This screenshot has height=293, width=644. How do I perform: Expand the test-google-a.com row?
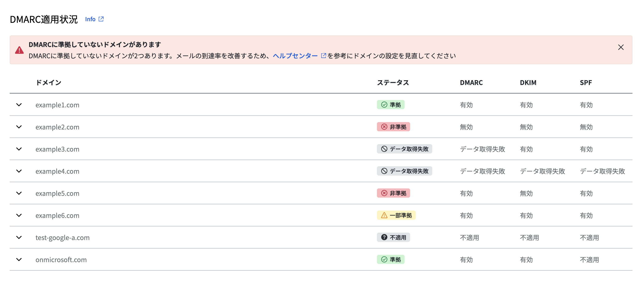click(x=19, y=237)
